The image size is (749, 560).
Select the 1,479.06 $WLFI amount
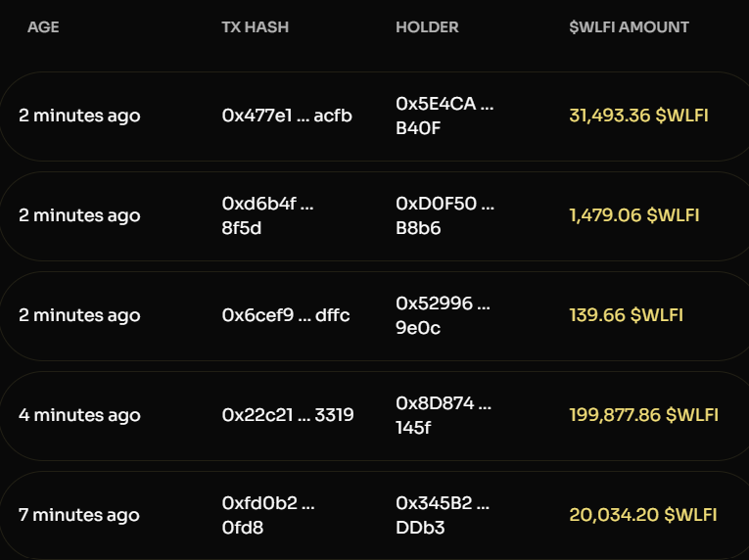633,215
